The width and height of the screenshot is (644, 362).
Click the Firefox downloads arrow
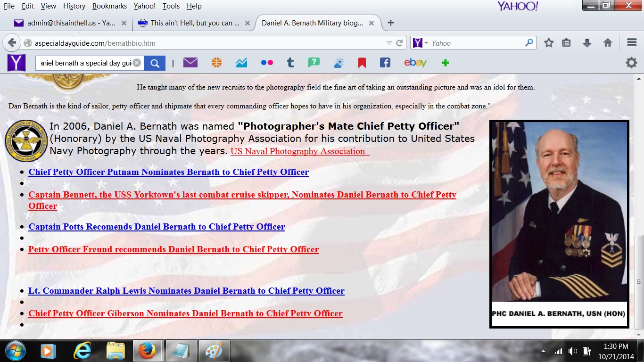coord(587,43)
